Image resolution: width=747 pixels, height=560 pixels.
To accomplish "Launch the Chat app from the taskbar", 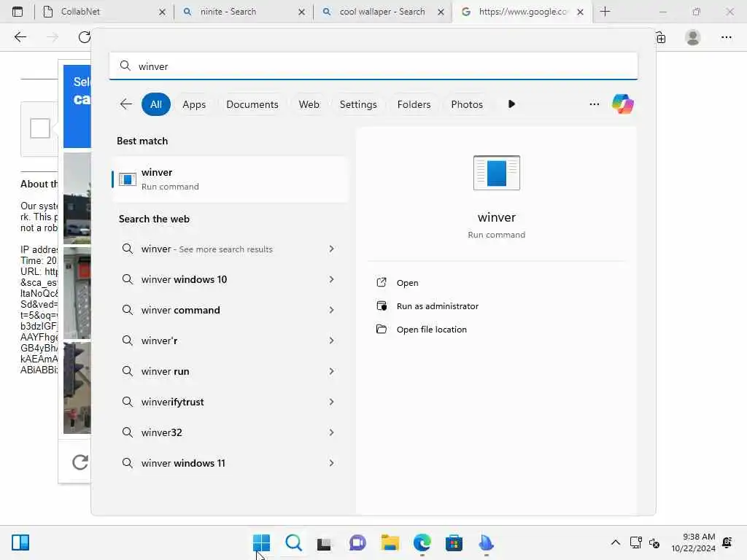I will pos(357,542).
